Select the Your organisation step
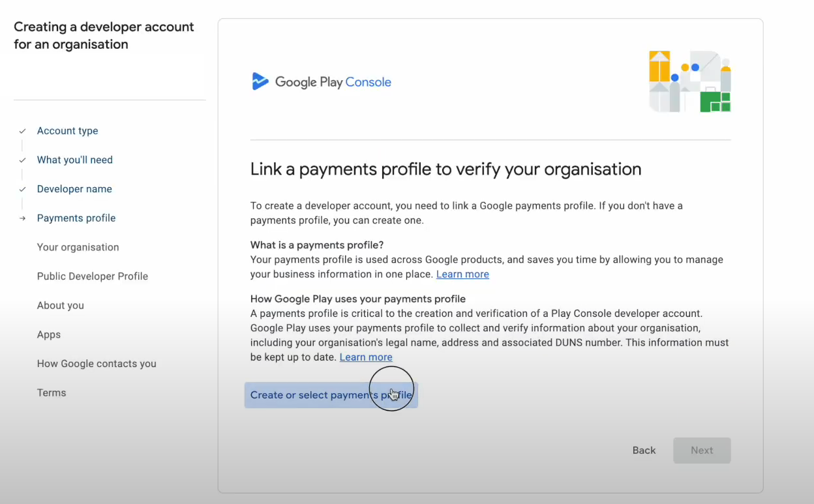814x504 pixels. click(78, 247)
